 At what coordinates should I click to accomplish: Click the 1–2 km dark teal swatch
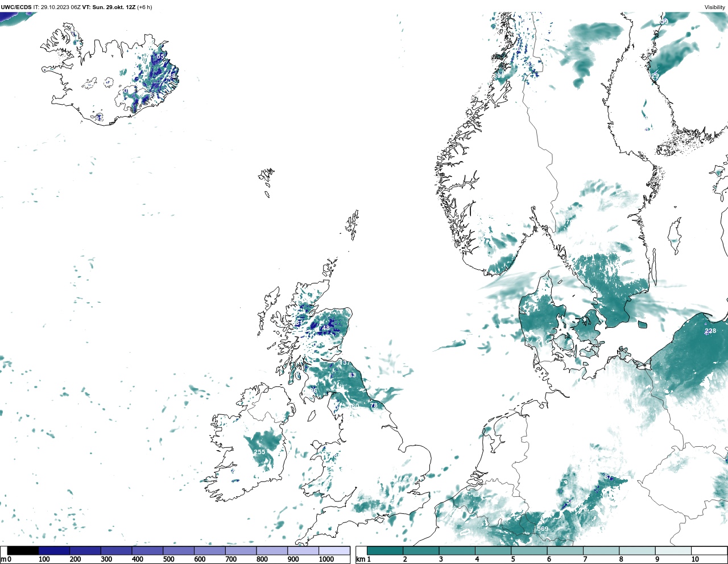(385, 551)
